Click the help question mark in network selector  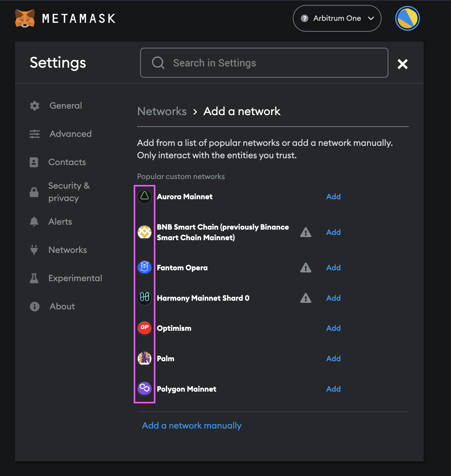click(304, 18)
